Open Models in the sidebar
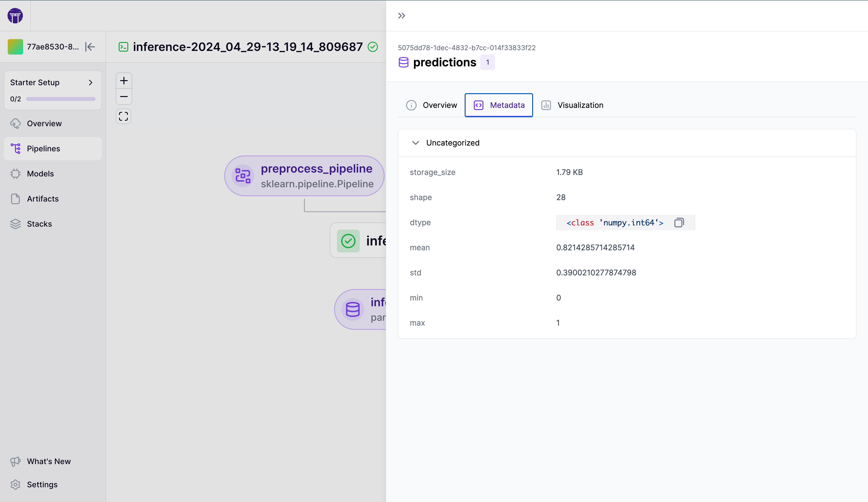Image resolution: width=868 pixels, height=502 pixels. 40,174
